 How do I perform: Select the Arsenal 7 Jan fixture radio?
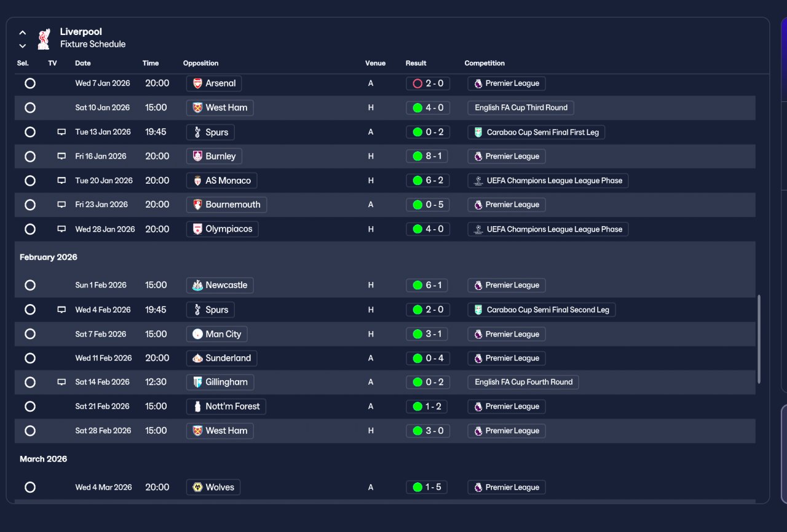tap(30, 84)
